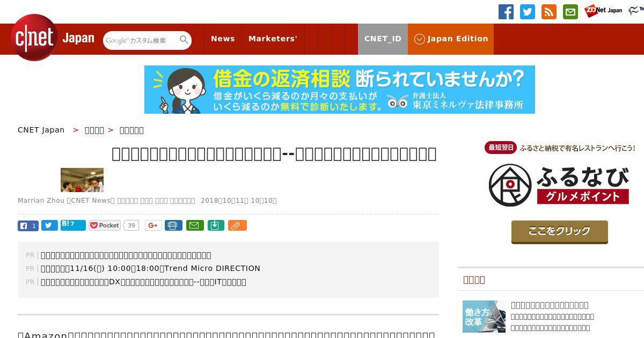
Task: Go to homepage via CNET Japan logo
Action: coord(52,38)
